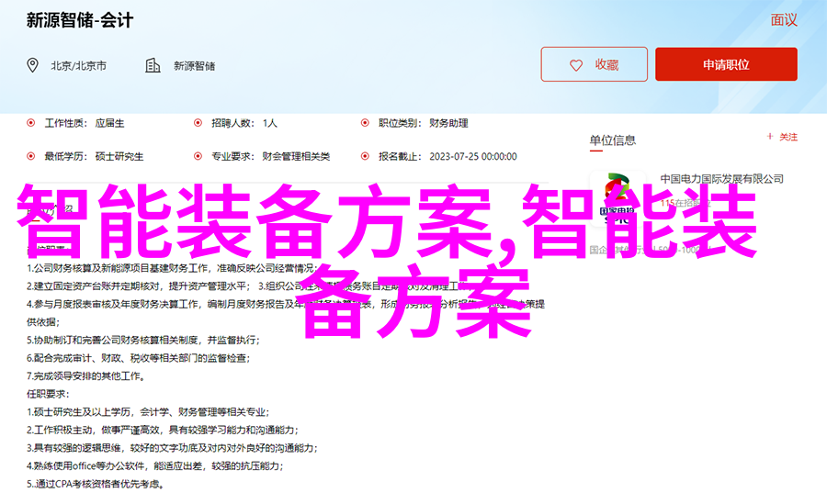Click requirement 3.具有较强的逻辑思维
Viewport: 827px width, 504px height.
pyautogui.click(x=172, y=448)
